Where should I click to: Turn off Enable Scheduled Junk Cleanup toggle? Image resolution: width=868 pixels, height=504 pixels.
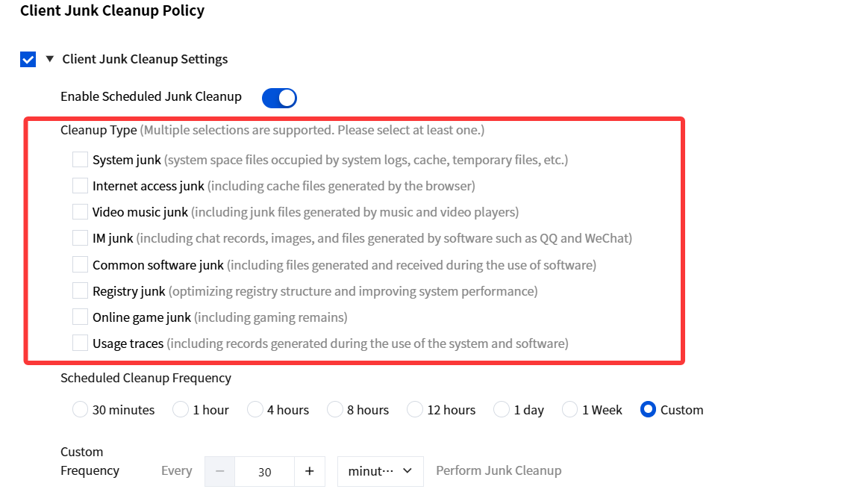(x=279, y=98)
